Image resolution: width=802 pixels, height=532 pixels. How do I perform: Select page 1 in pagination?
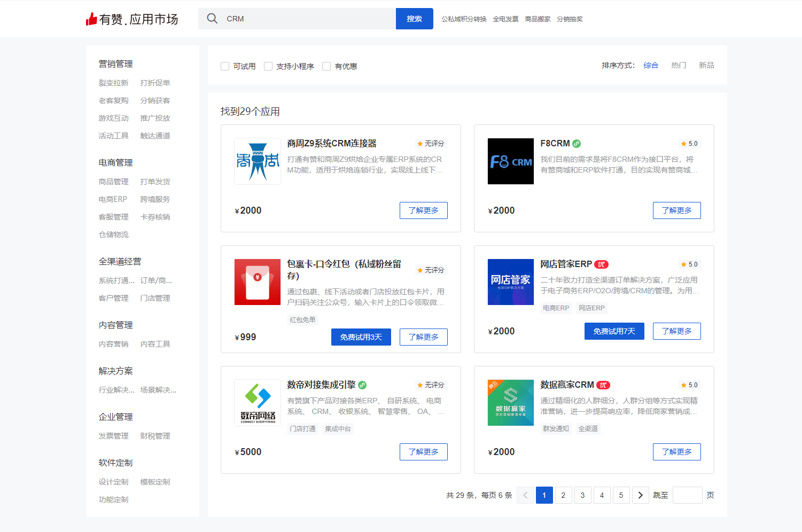pyautogui.click(x=544, y=495)
